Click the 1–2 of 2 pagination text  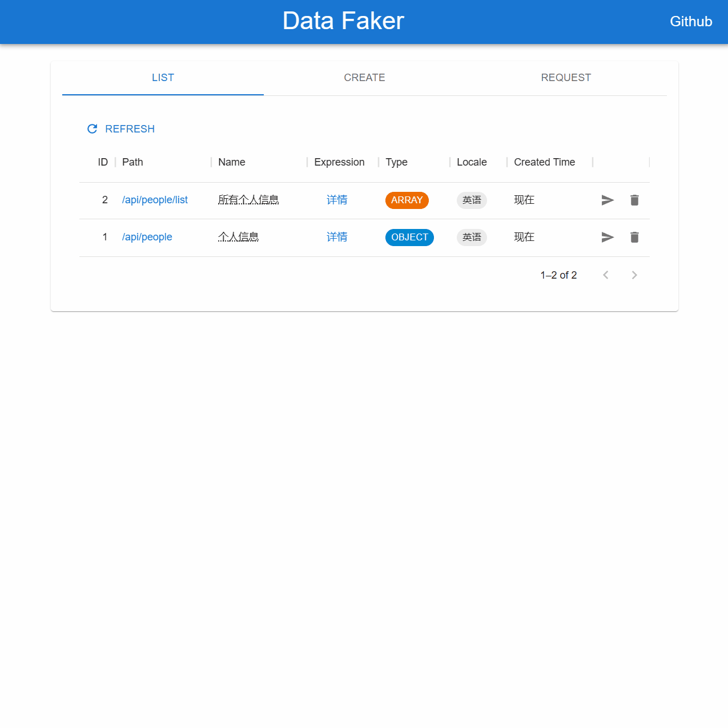tap(558, 275)
